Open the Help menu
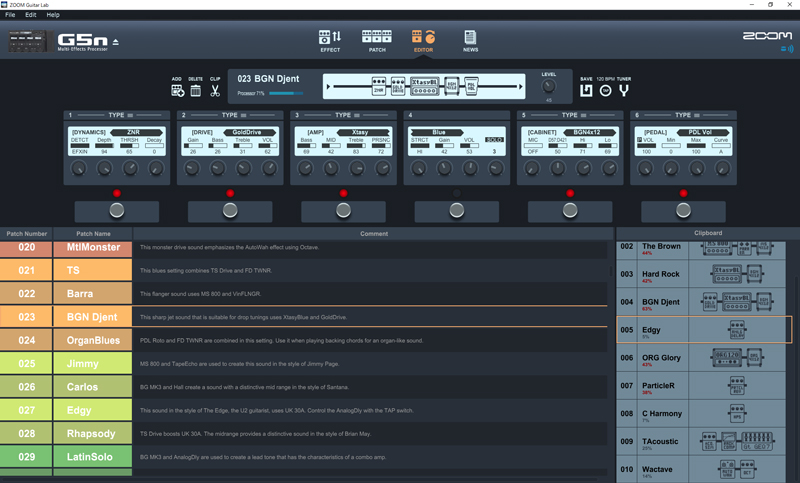 tap(53, 15)
